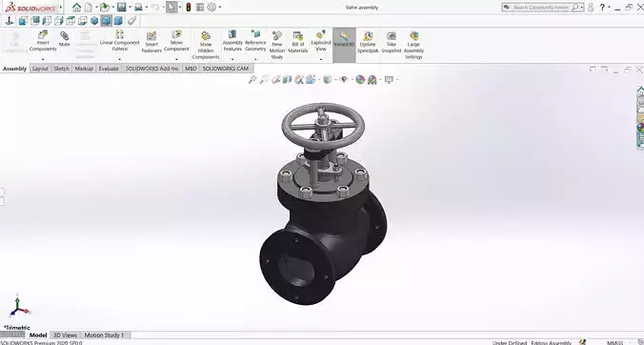
Task: Switch to the Sketch tab
Action: pos(62,69)
